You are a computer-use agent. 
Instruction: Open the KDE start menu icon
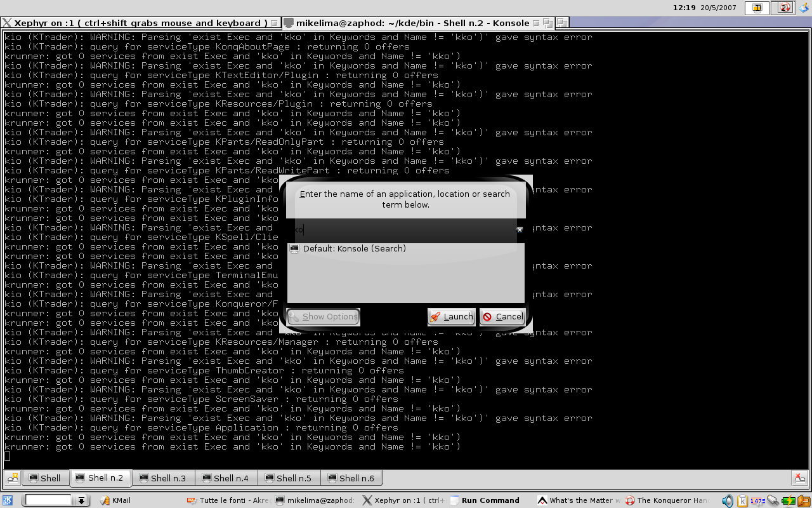point(8,500)
